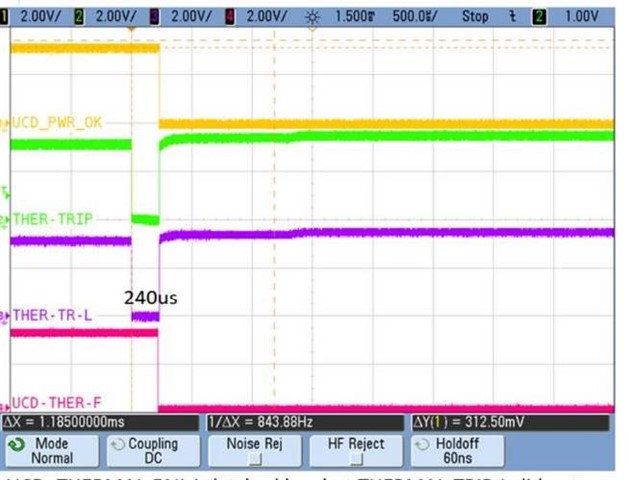
Task: Click the UCD-THER-F channel label
Action: pyautogui.click(x=56, y=403)
